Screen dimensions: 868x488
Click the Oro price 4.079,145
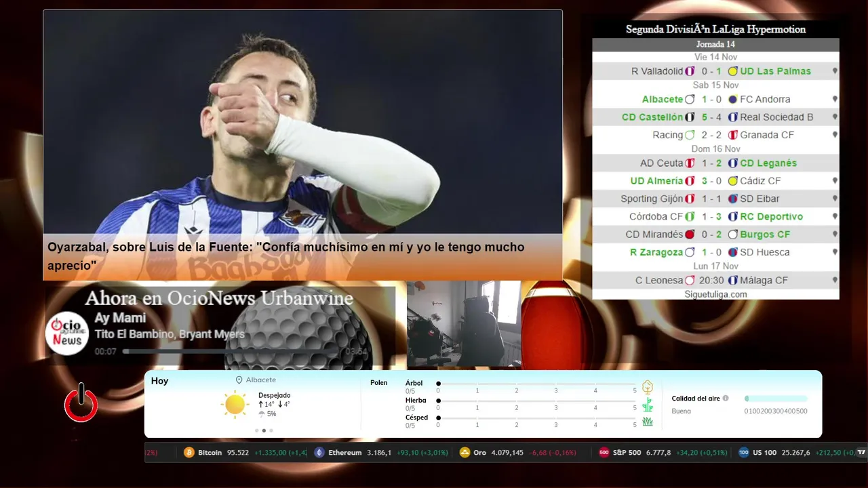pos(508,453)
